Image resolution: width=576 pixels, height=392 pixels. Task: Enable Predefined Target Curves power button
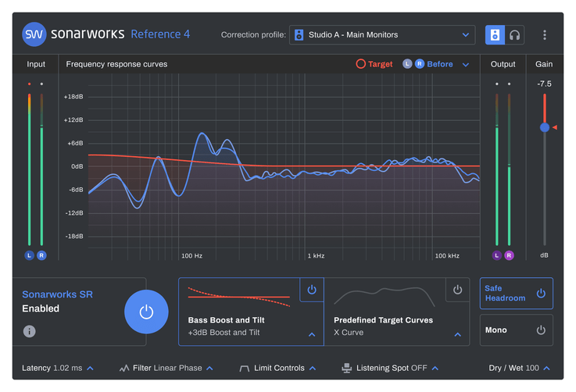(458, 290)
